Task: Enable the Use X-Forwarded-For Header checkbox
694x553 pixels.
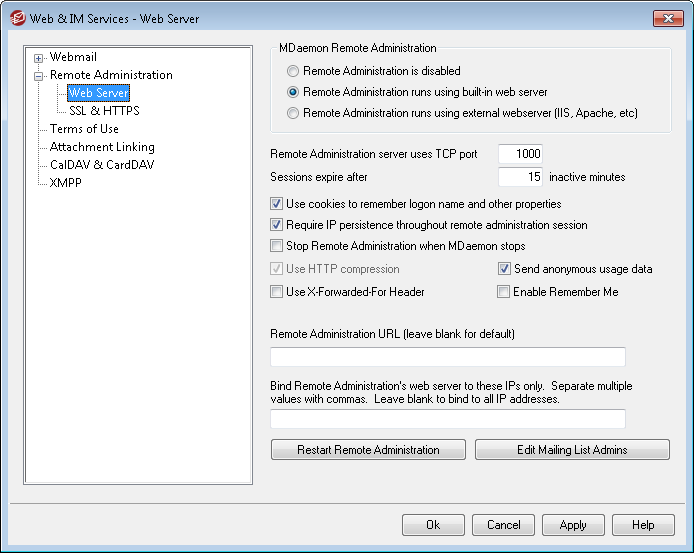Action: tap(277, 293)
